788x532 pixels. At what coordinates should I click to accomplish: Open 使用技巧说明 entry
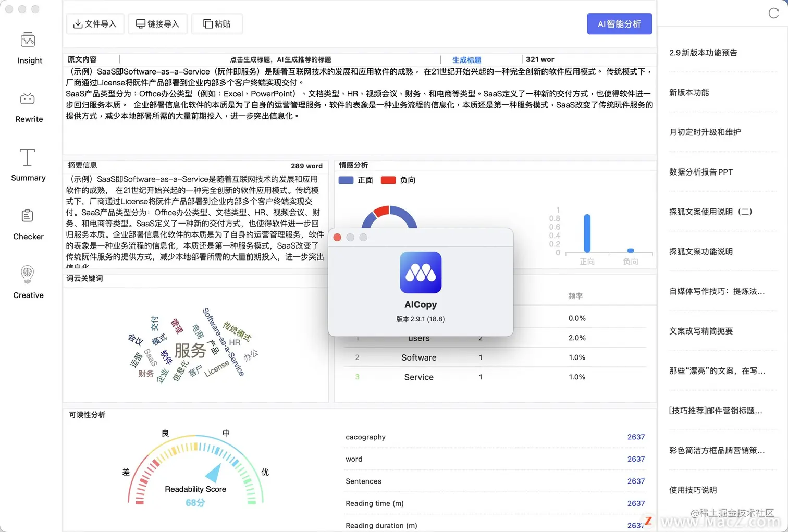point(693,490)
